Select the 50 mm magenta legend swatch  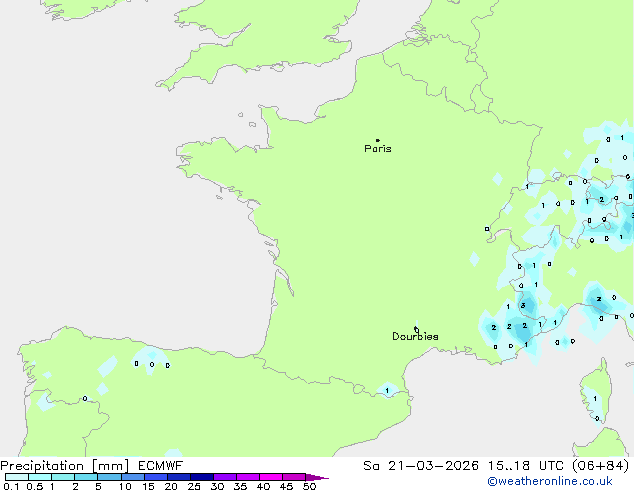click(294, 478)
